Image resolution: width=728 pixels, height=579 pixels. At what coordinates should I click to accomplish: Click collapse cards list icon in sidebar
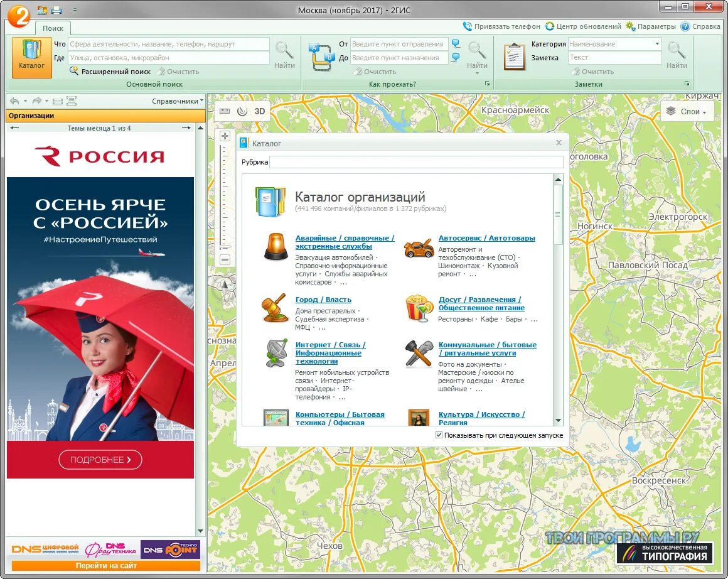coord(58,101)
